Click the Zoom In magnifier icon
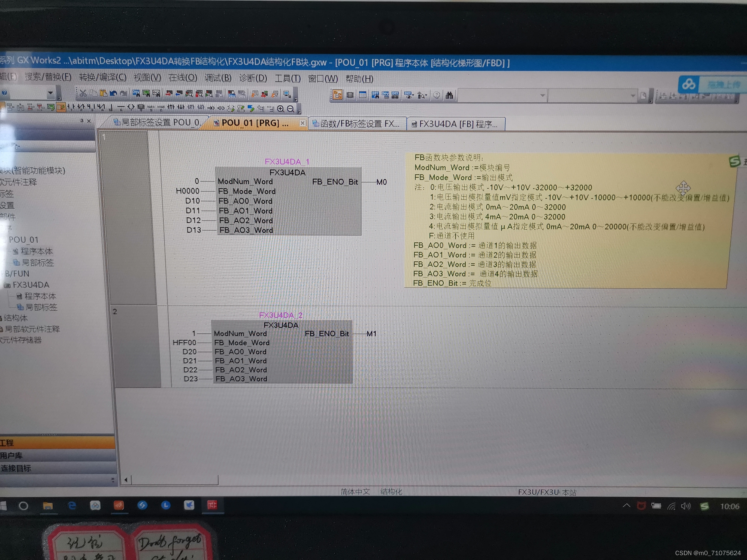Viewport: 747px width, 560px height. (x=280, y=109)
